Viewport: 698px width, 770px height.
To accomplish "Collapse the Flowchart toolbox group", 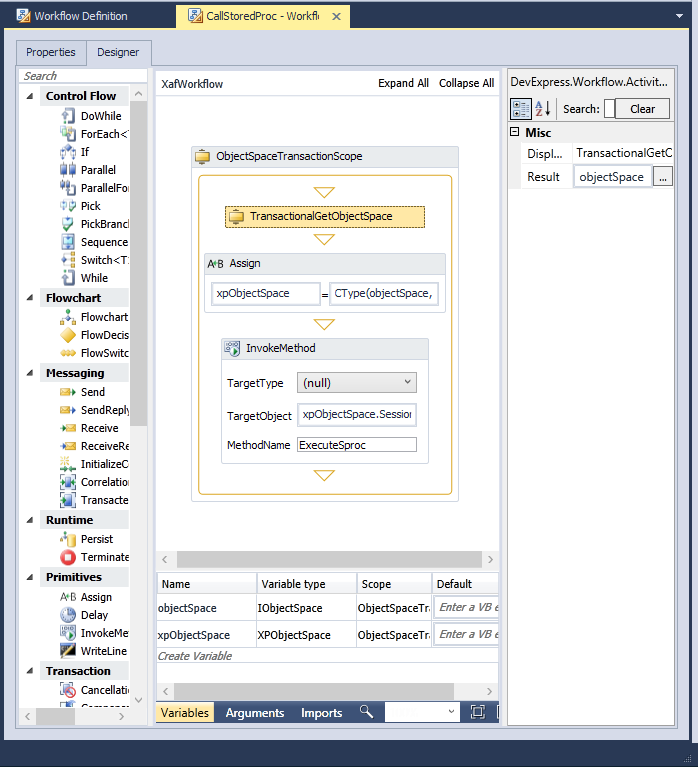I will click(30, 298).
